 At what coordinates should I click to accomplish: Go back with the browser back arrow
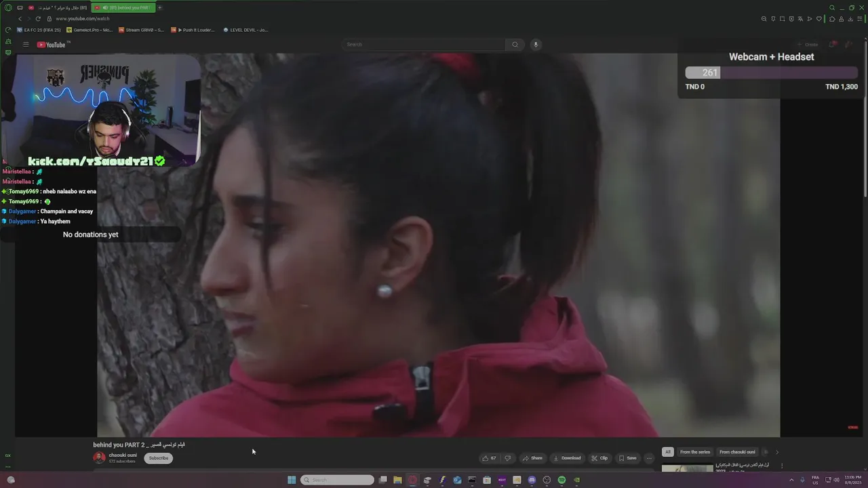point(20,19)
